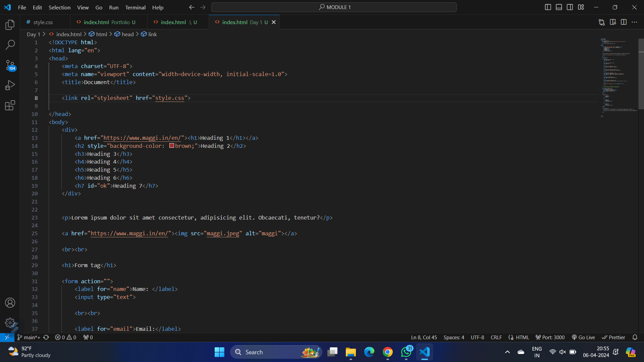Open Microsoft Edge from taskbar
Image resolution: width=644 pixels, height=362 pixels.
(x=369, y=352)
